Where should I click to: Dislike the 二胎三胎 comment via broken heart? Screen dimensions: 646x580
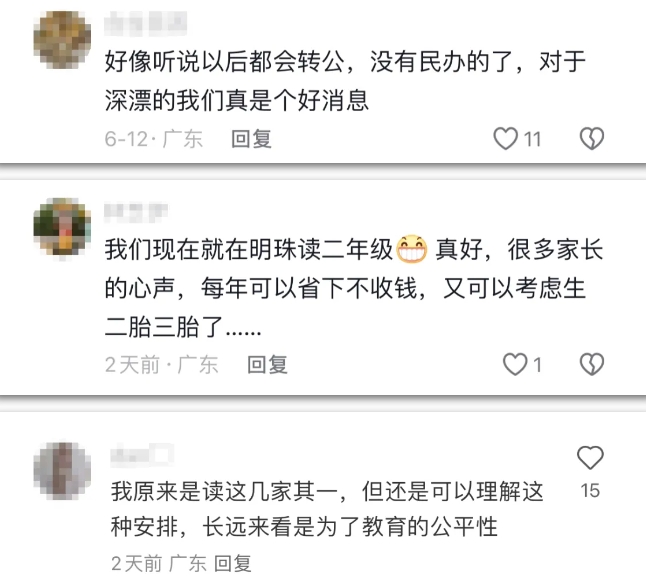pos(592,364)
